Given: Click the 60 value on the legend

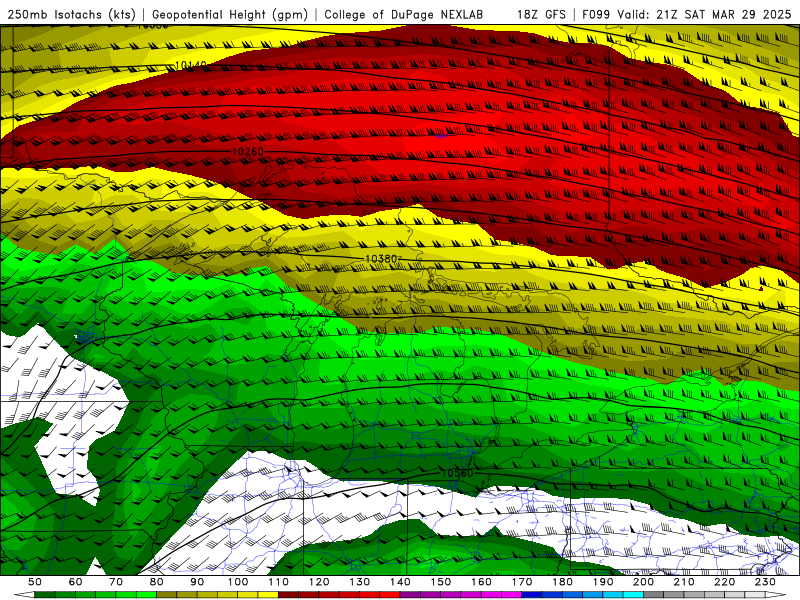Looking at the screenshot, I should [x=75, y=582].
